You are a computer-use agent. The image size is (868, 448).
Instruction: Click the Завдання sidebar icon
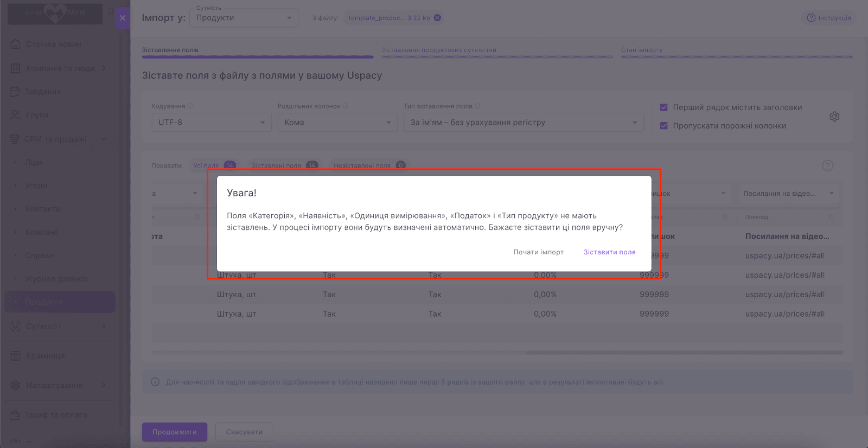tap(15, 92)
